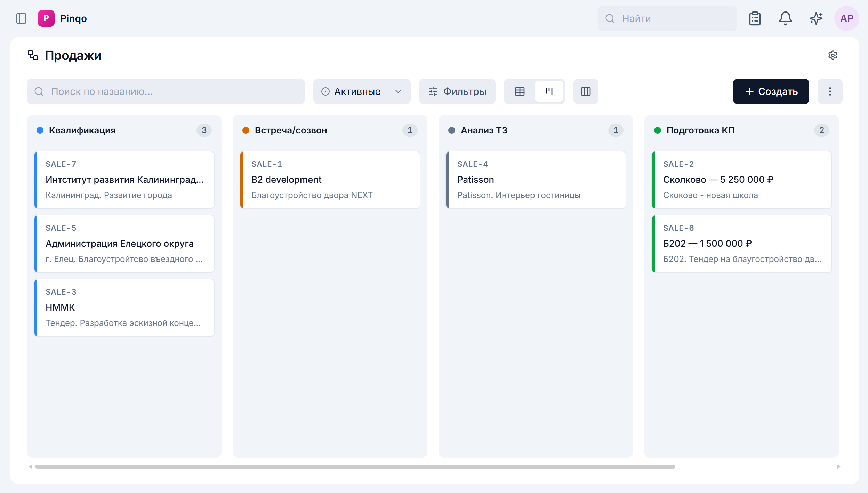The image size is (868, 493).
Task: Launch the AI sparkle assistant
Action: pos(816,18)
